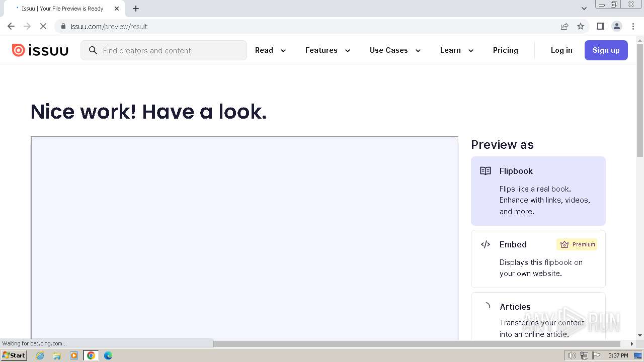Expand the Learn dropdown chevron
This screenshot has height=362, width=644.
click(471, 51)
